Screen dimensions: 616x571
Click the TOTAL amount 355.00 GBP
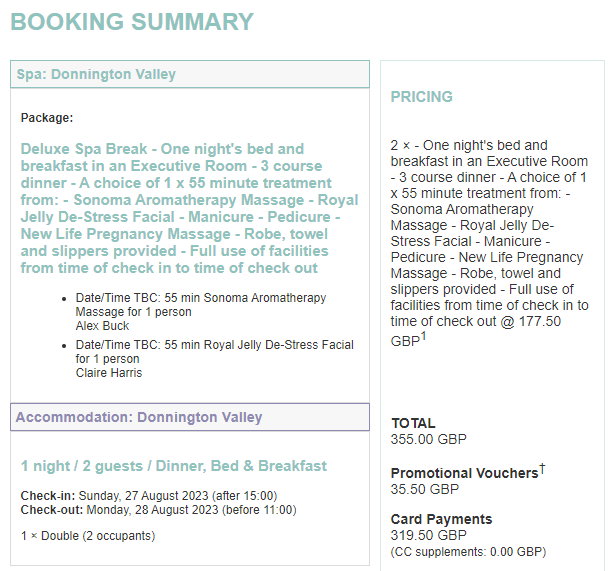tap(428, 439)
